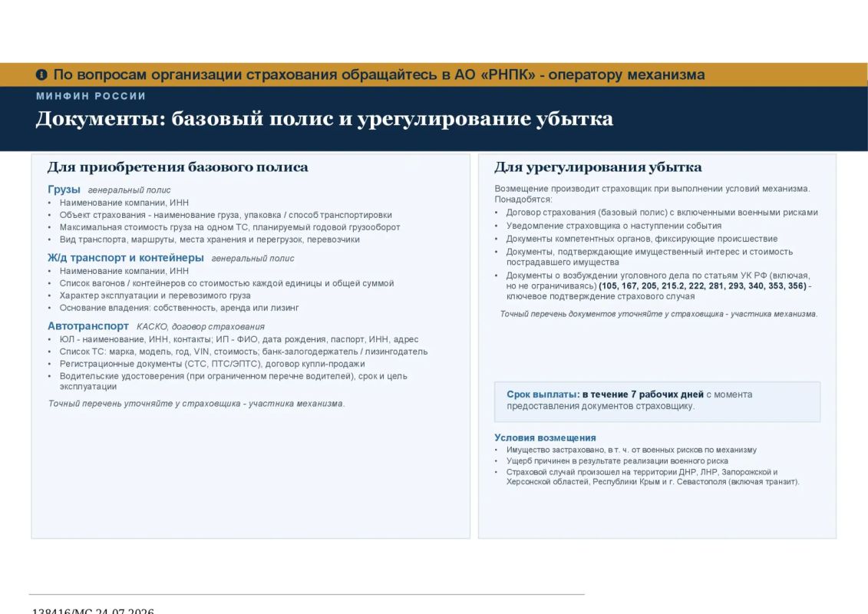Click 'Документы компетентных органов' bullet
Image resolution: width=868 pixels, height=614 pixels.
642,239
